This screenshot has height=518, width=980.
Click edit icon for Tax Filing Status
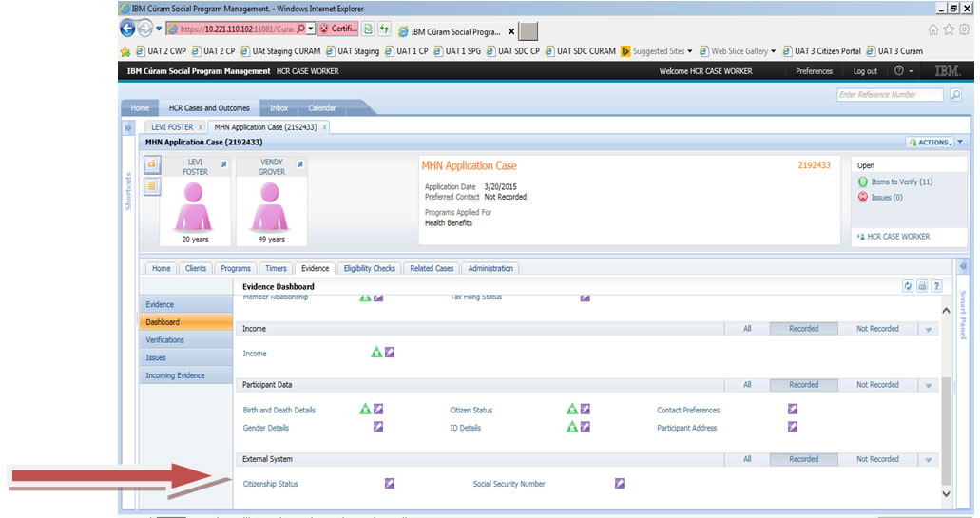pos(585,297)
